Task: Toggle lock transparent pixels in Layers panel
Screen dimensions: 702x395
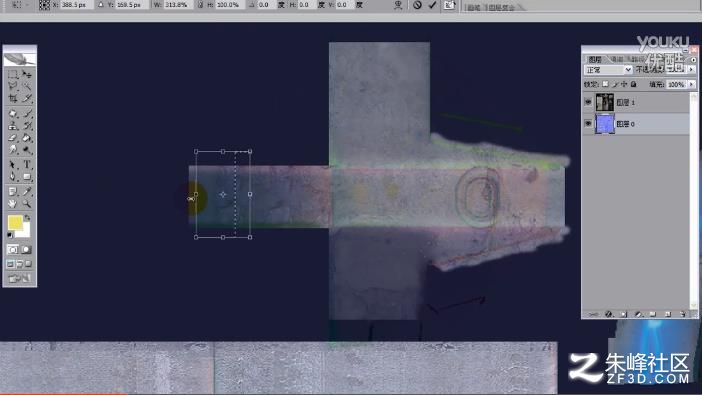Action: click(x=605, y=84)
